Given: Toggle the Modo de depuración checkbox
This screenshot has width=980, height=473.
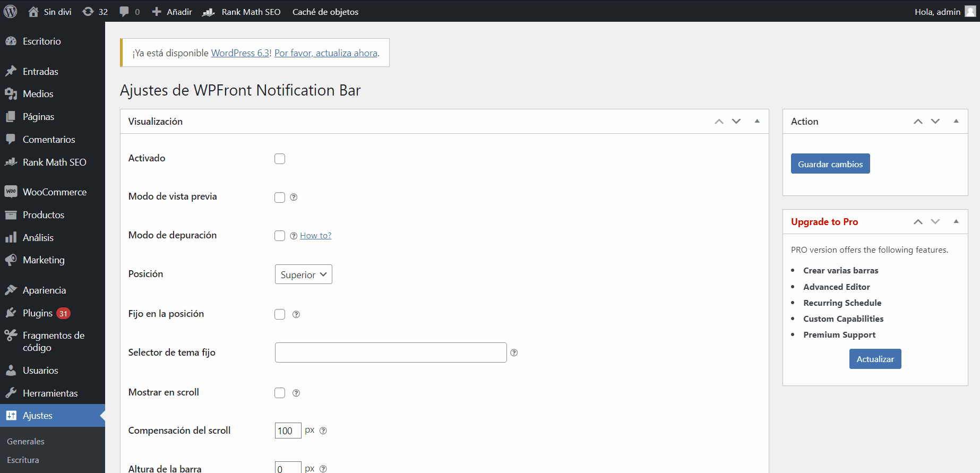Looking at the screenshot, I should click(280, 236).
